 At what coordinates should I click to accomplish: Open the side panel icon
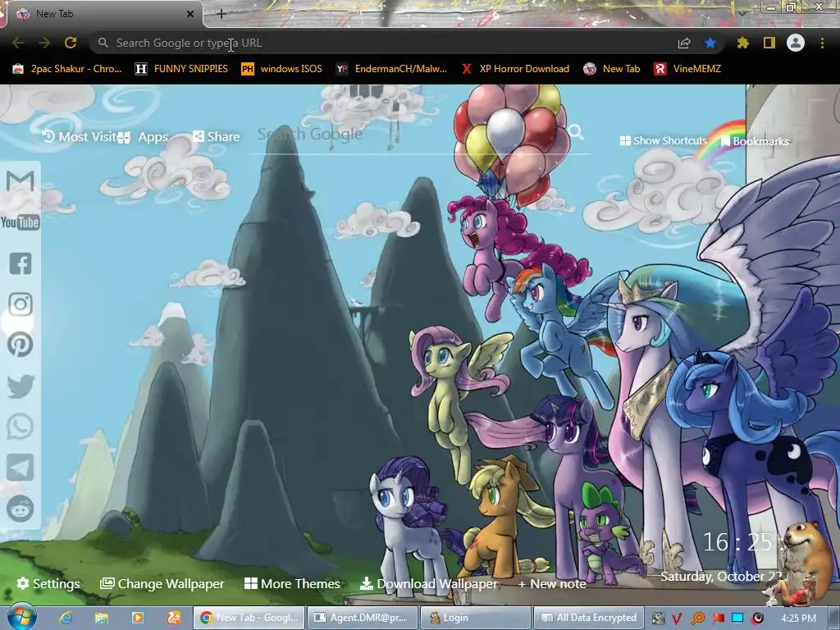pos(769,43)
